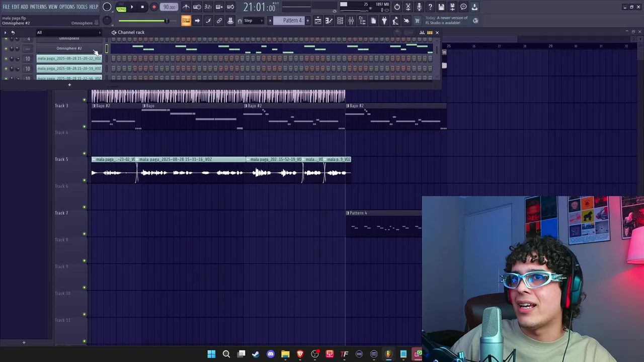Click the download update icon

click(x=474, y=7)
